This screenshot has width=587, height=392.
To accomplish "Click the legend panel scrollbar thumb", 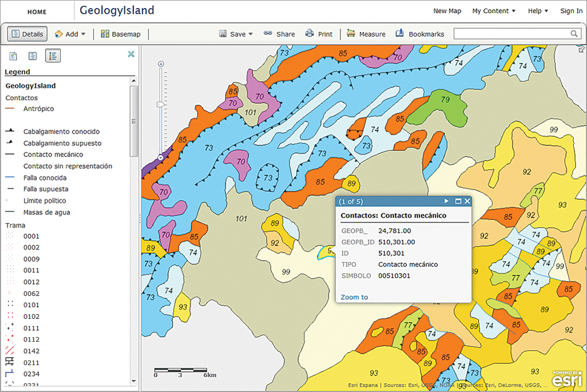I will 134,121.
